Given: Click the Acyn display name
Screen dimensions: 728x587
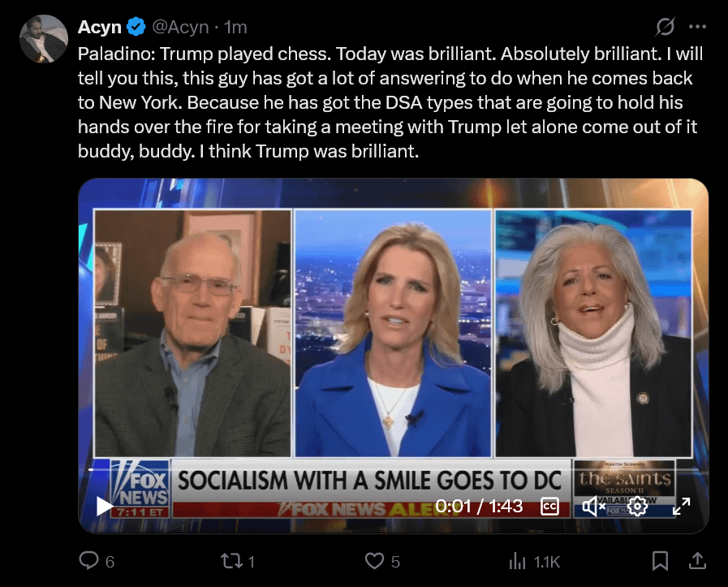Looking at the screenshot, I should (99, 27).
